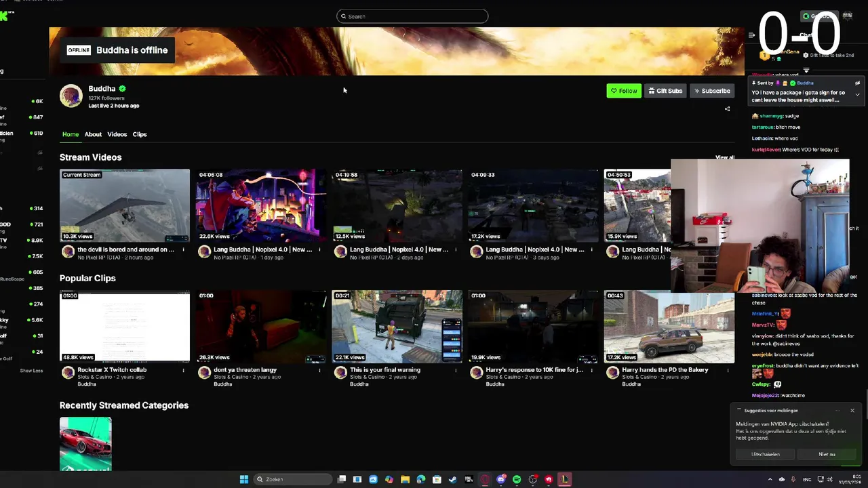Open the Current Stream hang glider thumbnail

click(125, 205)
